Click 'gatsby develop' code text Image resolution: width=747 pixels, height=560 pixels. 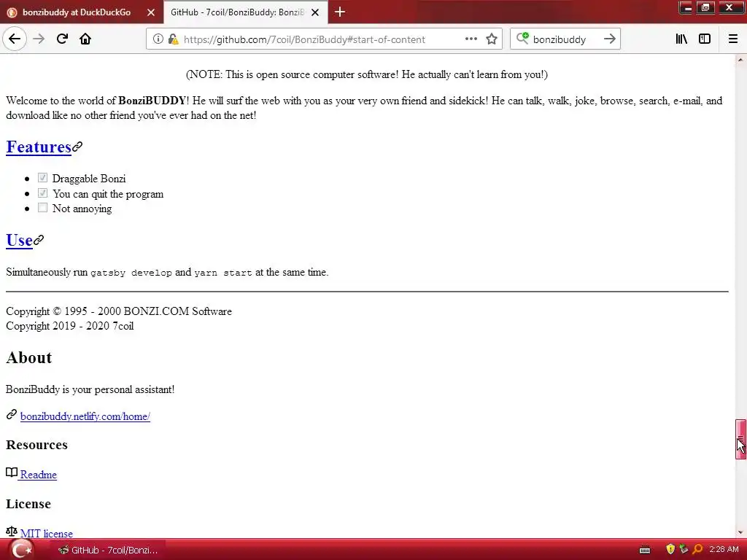[x=131, y=273]
